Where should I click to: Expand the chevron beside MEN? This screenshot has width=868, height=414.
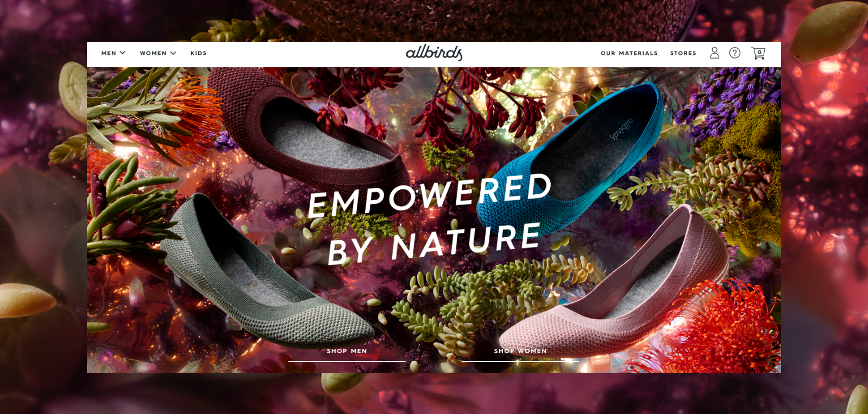pyautogui.click(x=123, y=53)
